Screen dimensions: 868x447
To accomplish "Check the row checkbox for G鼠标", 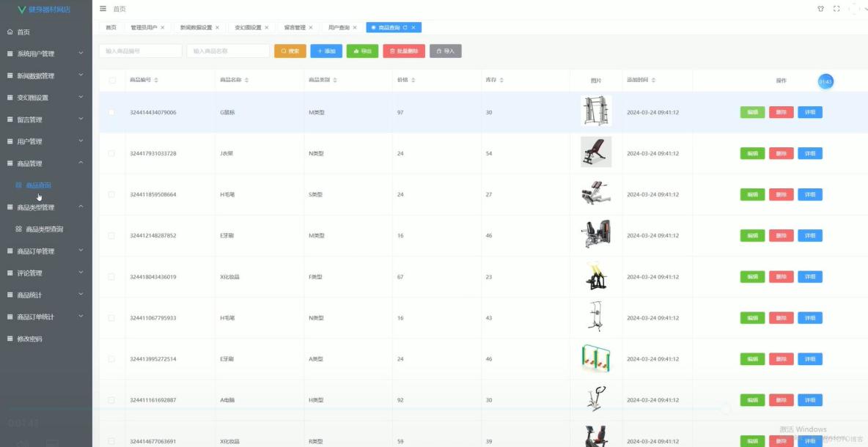I will 112,112.
